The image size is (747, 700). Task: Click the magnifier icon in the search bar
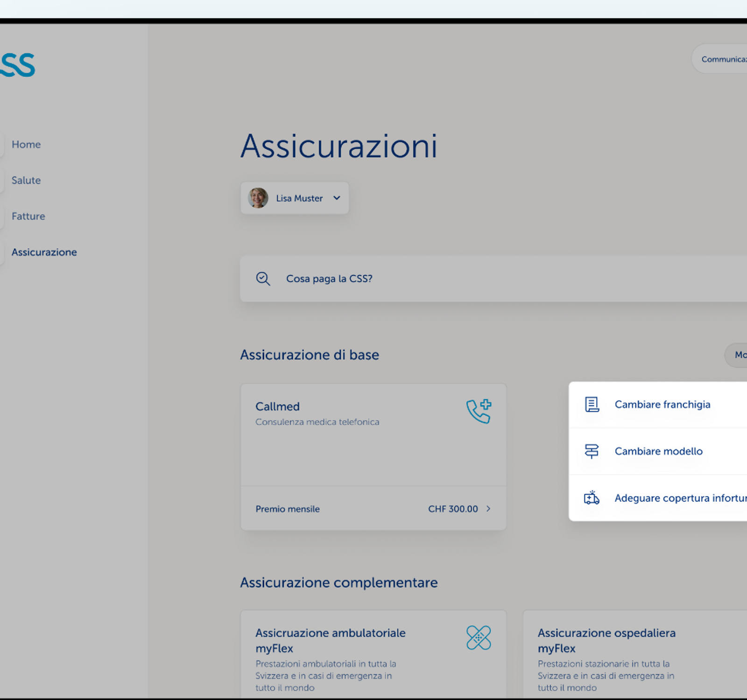(263, 279)
